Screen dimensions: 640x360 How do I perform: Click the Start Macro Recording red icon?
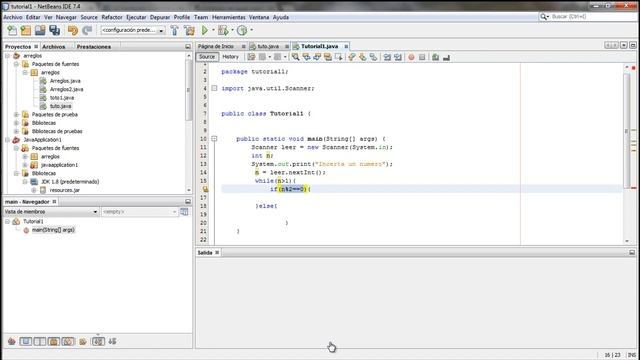click(411, 57)
